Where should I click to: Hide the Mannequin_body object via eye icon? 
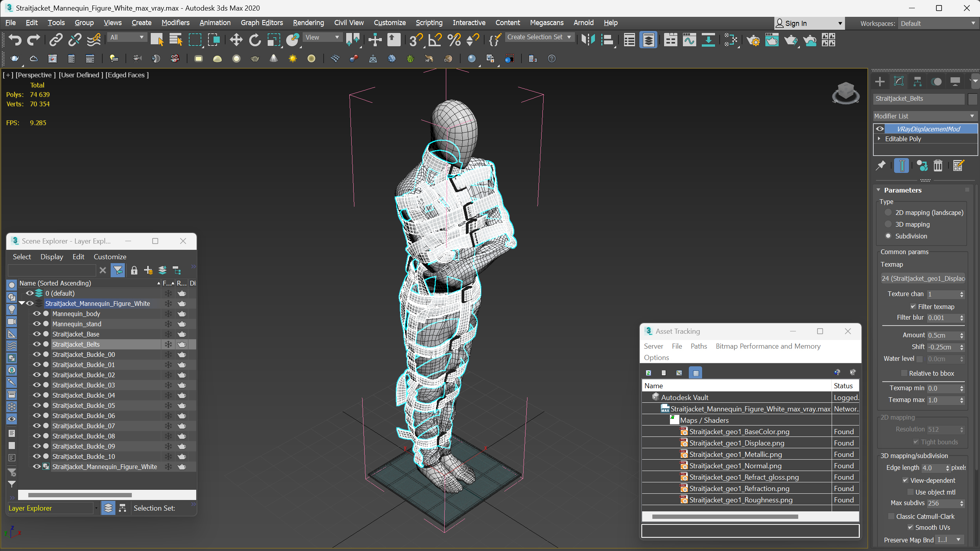pyautogui.click(x=36, y=313)
